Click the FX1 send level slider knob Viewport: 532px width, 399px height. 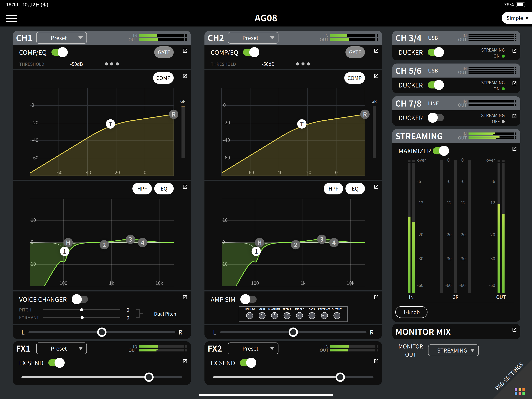(149, 377)
